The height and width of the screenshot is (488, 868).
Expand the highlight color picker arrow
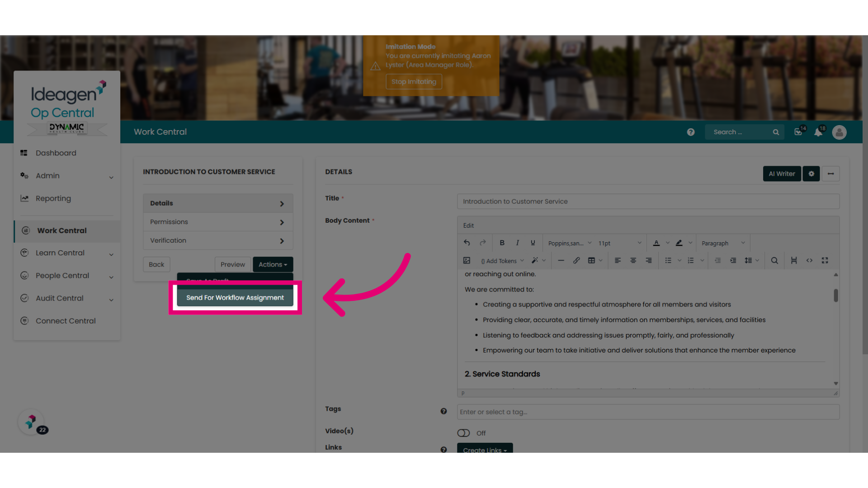[690, 243]
